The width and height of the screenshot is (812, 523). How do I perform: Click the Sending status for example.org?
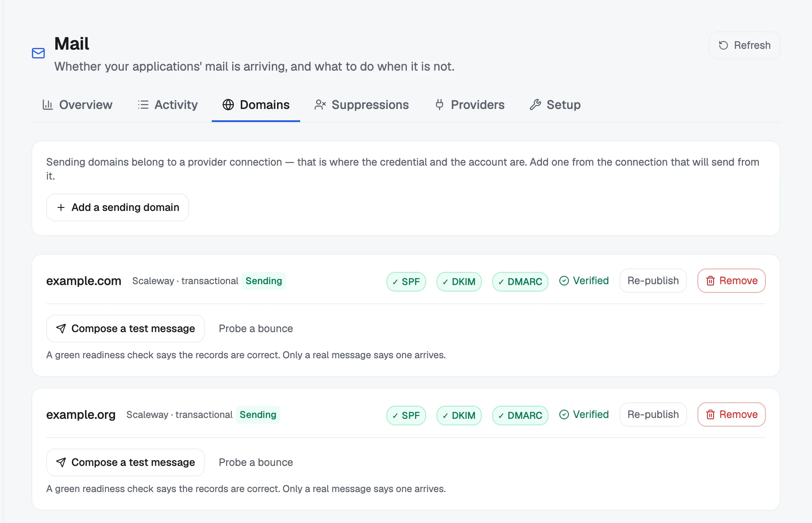pyautogui.click(x=258, y=414)
